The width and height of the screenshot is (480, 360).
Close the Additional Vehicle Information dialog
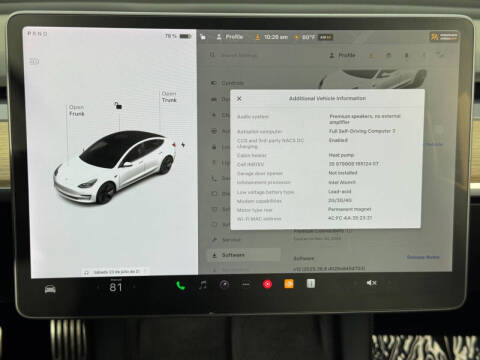click(239, 99)
